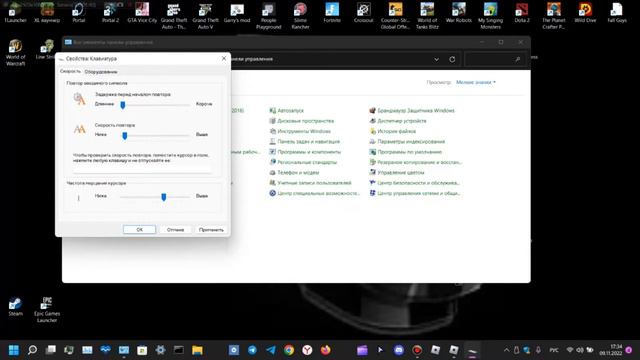Click the cursor blink rate slider thumb
Screen dimensions: 640x360
[x=164, y=197]
